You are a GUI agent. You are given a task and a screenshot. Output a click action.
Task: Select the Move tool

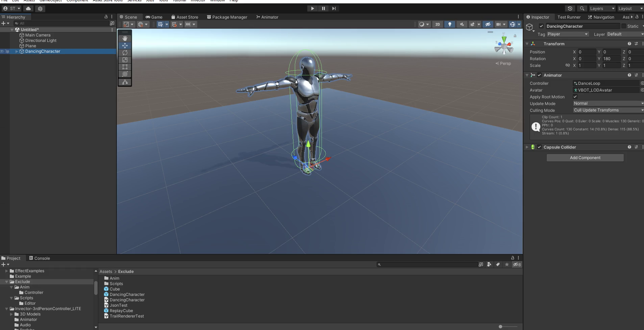[x=125, y=45]
